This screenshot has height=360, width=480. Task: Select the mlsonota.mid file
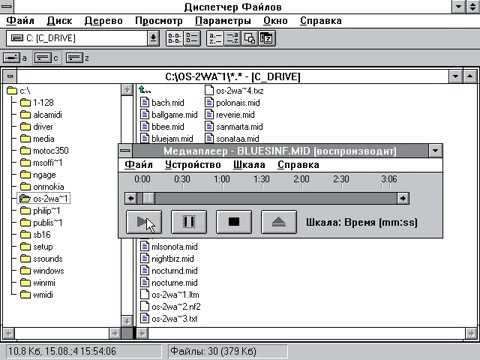tap(169, 247)
